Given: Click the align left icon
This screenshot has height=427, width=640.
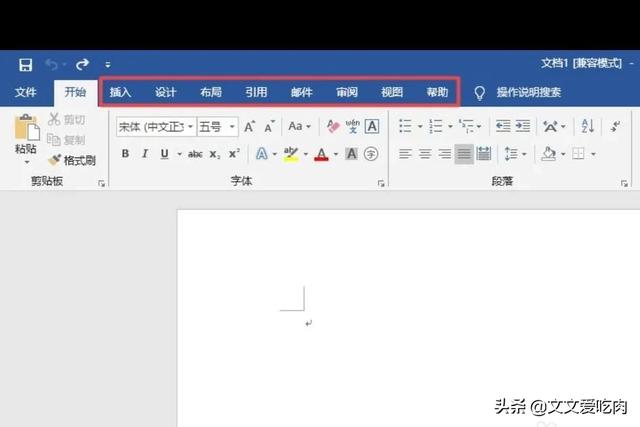Looking at the screenshot, I should [x=405, y=154].
